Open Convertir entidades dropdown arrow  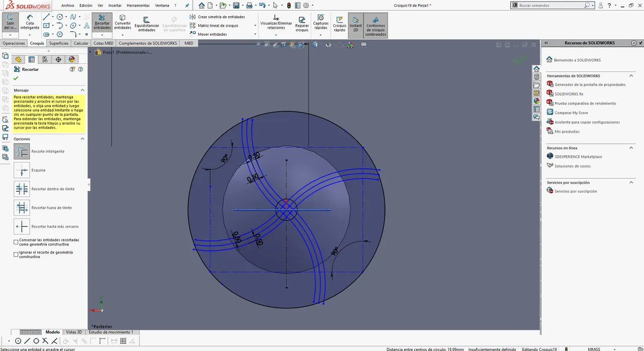coord(123,35)
